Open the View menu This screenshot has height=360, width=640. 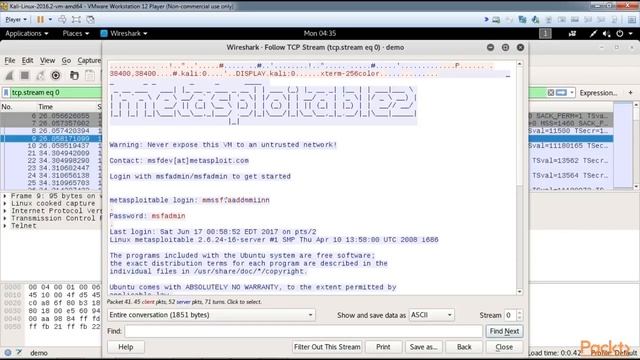47,60
